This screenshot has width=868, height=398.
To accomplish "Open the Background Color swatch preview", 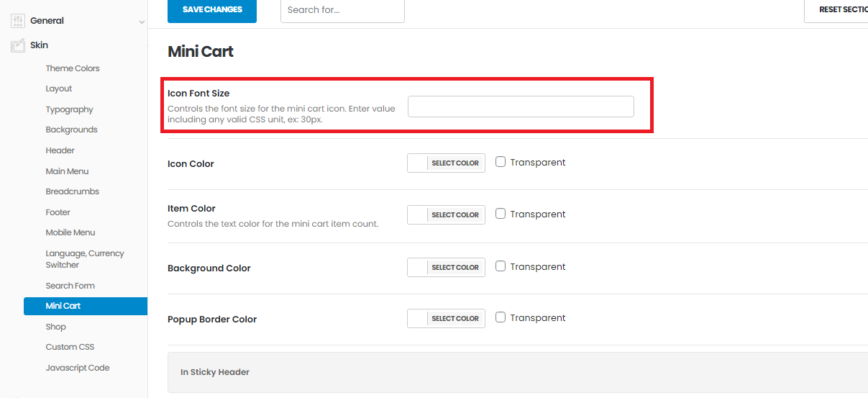I will coord(418,268).
